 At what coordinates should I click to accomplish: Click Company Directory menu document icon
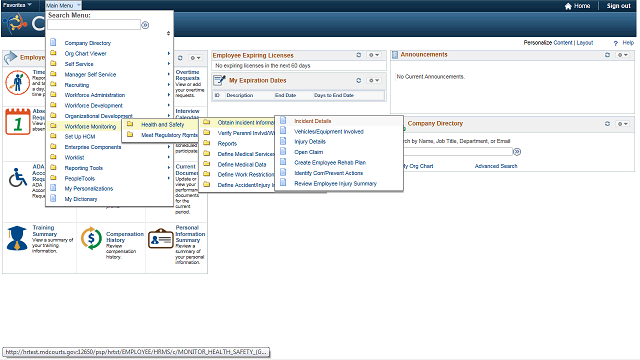(53, 42)
